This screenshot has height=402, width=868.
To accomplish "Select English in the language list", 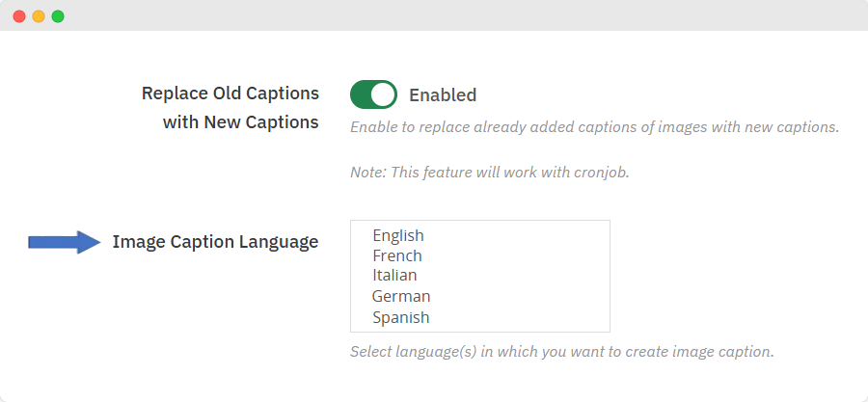I will pos(398,235).
